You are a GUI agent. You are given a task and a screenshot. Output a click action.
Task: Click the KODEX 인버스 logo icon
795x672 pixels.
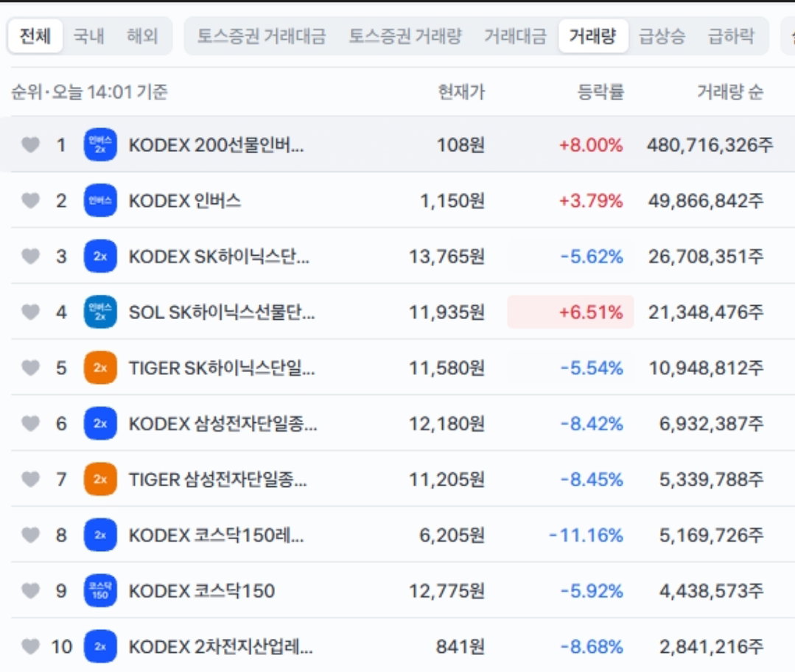pos(100,200)
